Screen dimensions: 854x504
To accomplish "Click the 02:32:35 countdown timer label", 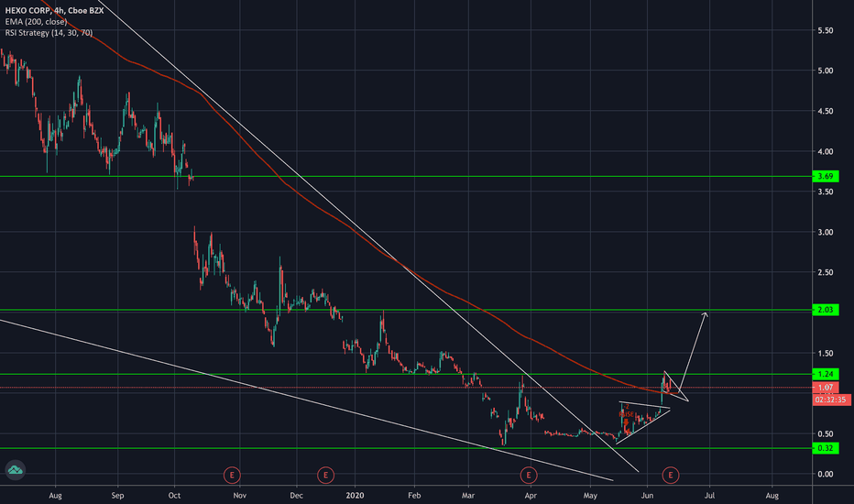I will pos(831,400).
